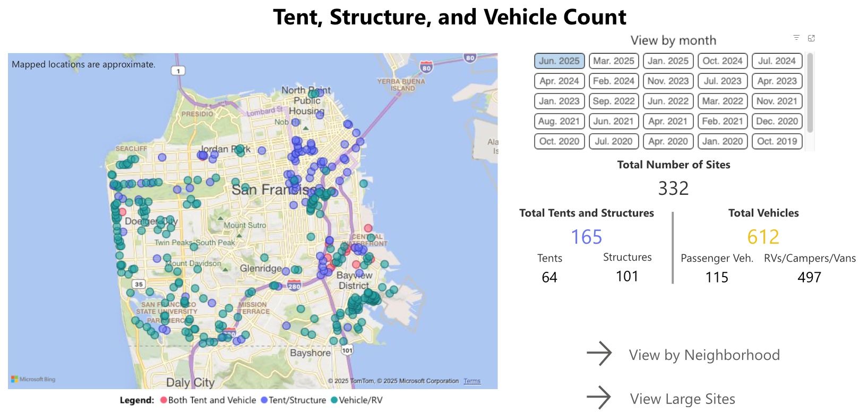868x413 pixels.
Task: Choose Jul. 2024 in the month slicer
Action: [x=777, y=61]
